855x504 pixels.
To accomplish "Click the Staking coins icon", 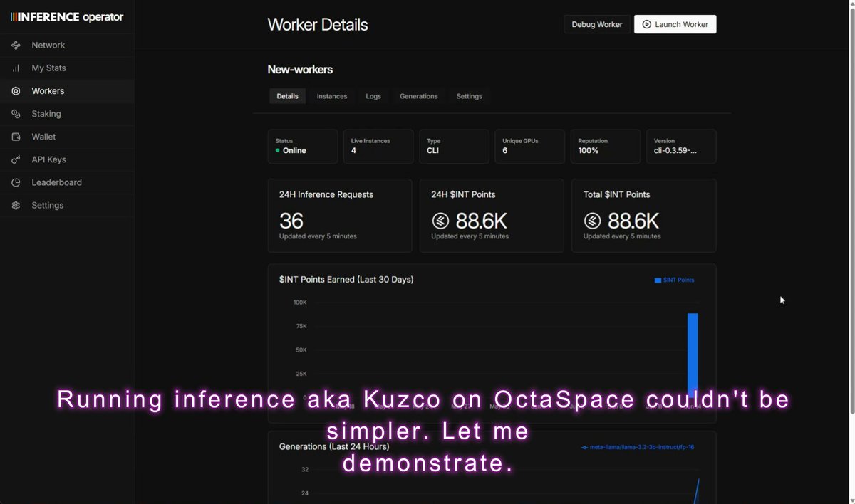I will click(x=16, y=114).
